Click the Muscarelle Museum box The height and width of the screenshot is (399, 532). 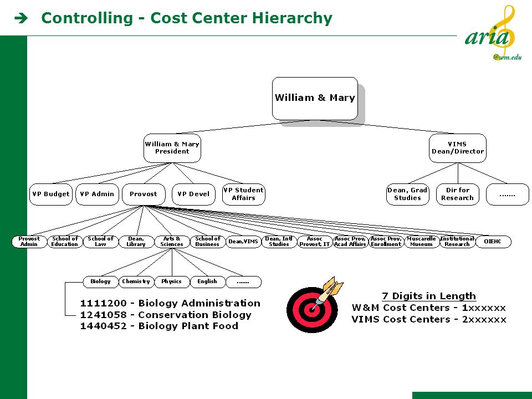422,242
